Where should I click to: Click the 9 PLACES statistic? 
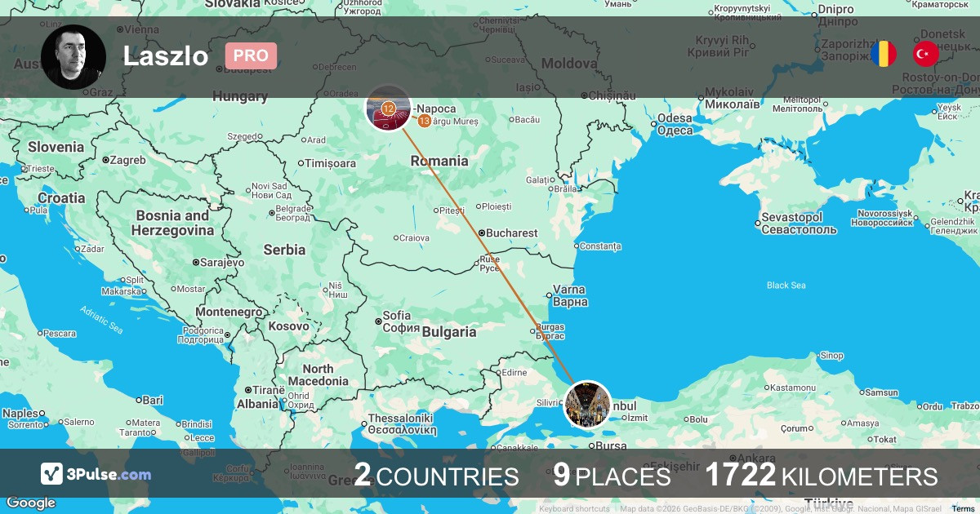612,476
